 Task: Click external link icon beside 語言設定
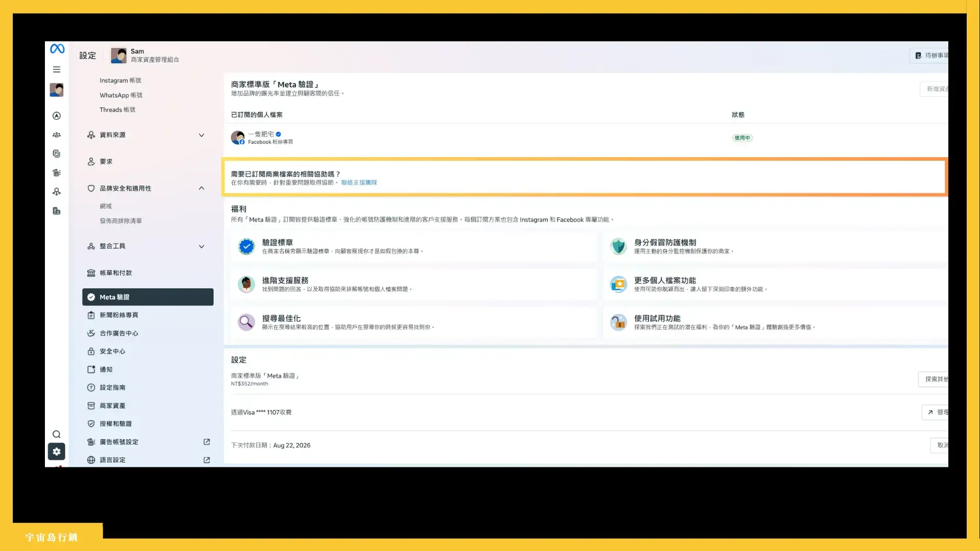[x=207, y=460]
